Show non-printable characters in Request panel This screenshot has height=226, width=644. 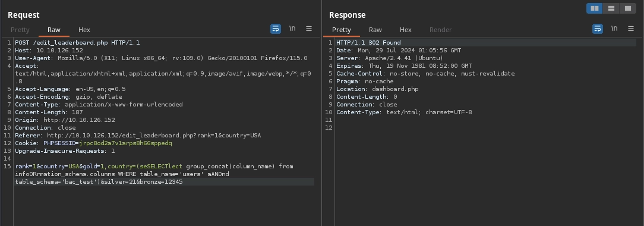coord(292,29)
